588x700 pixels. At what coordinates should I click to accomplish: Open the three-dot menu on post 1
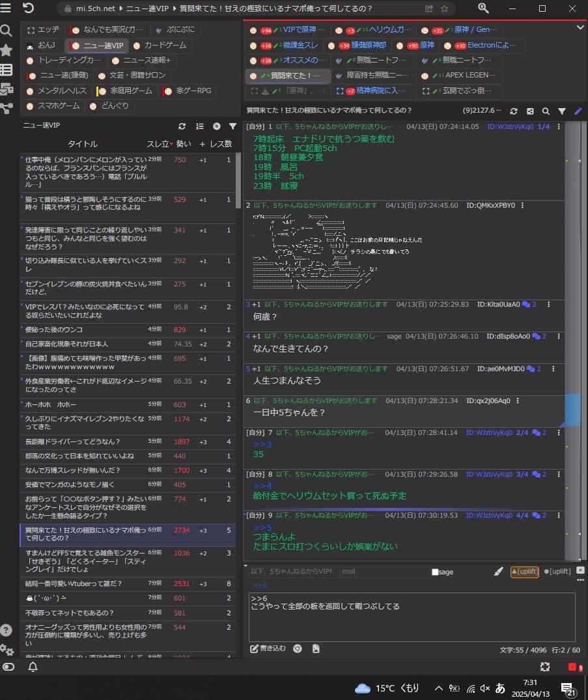coord(554,126)
